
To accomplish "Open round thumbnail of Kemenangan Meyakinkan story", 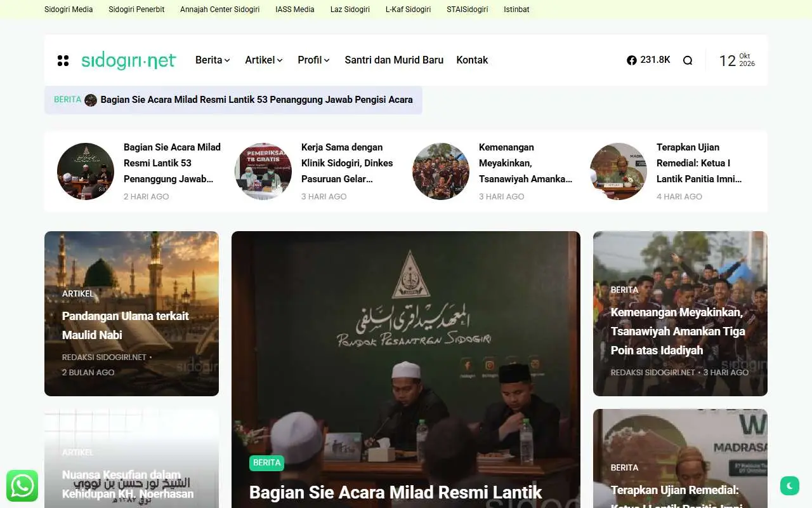I will click(441, 171).
